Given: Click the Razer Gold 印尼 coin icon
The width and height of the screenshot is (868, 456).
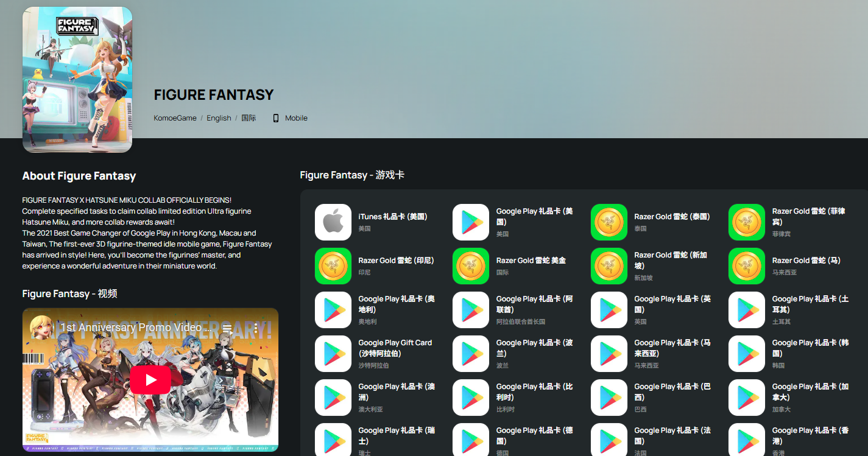Looking at the screenshot, I should click(x=333, y=266).
